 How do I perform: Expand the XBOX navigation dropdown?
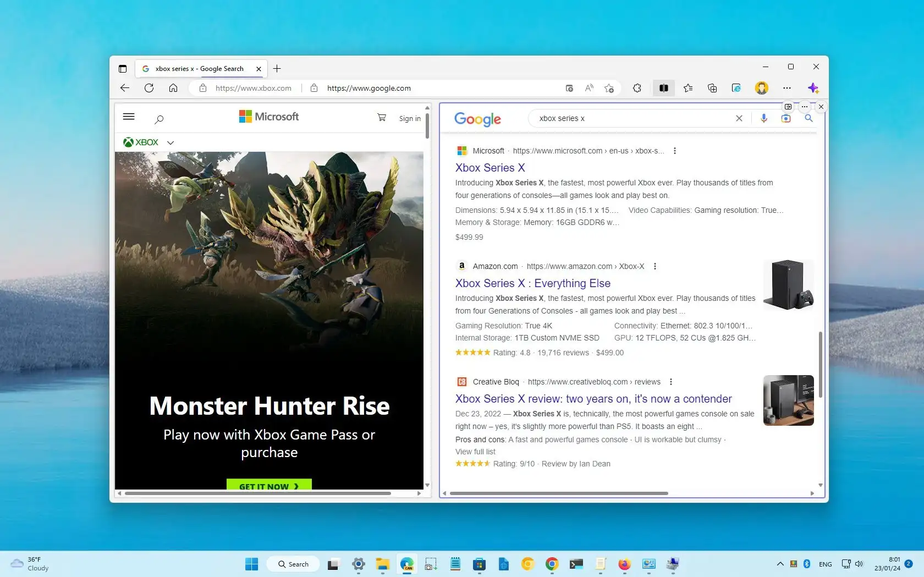[x=170, y=142]
